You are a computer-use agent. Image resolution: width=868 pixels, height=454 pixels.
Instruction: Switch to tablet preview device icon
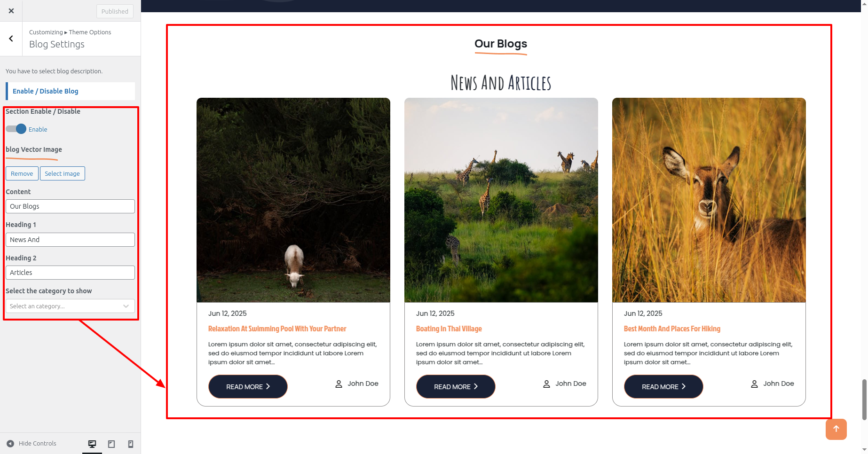click(111, 444)
